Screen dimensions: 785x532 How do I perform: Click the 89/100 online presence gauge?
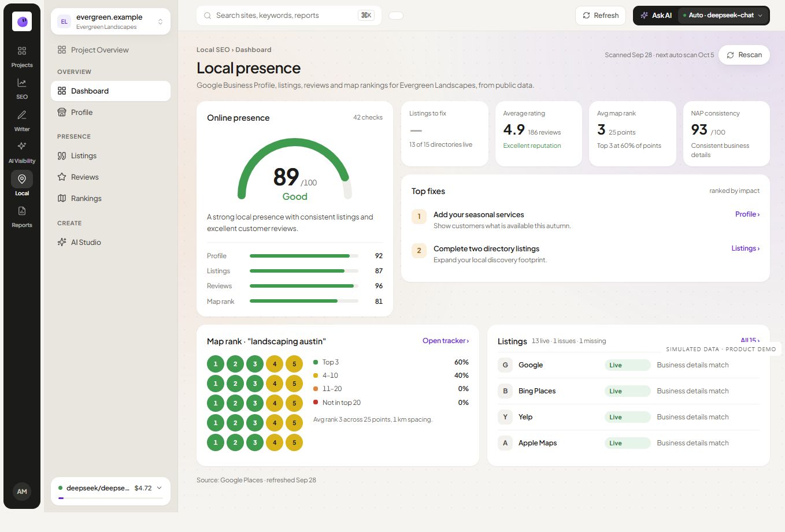coord(295,170)
